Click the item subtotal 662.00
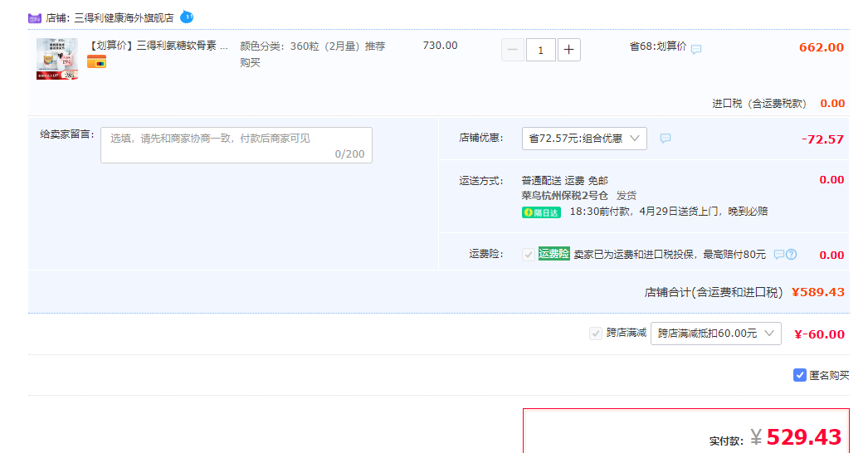Viewport: 868px width, 453px height. [x=822, y=47]
